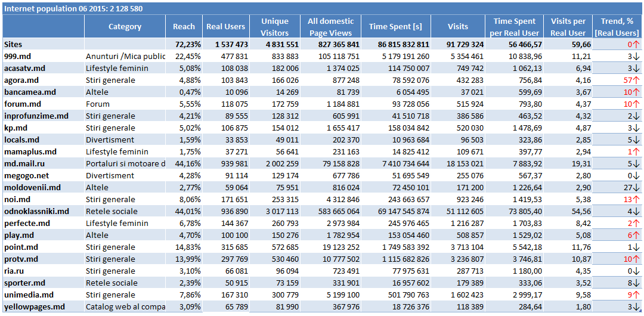The width and height of the screenshot is (644, 316).
Task: Select the agora.md row label
Action: click(x=43, y=80)
